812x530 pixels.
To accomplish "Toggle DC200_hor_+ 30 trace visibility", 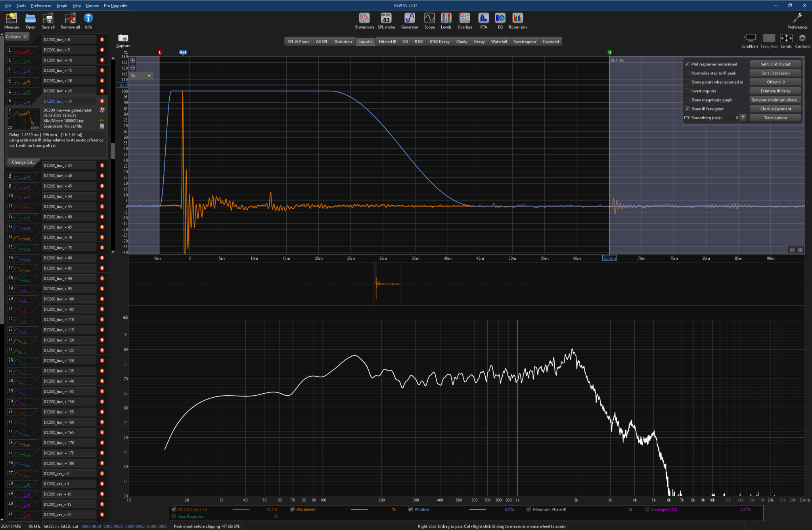I will (x=174, y=509).
